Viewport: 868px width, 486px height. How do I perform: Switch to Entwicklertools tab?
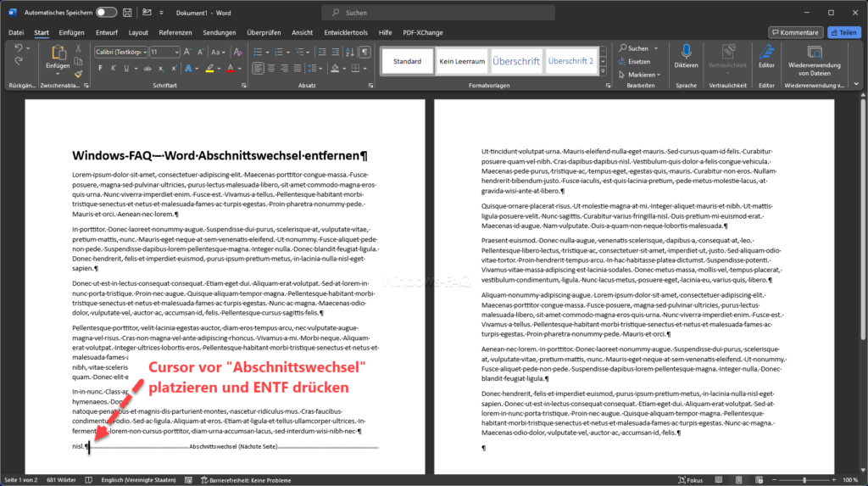click(x=346, y=33)
